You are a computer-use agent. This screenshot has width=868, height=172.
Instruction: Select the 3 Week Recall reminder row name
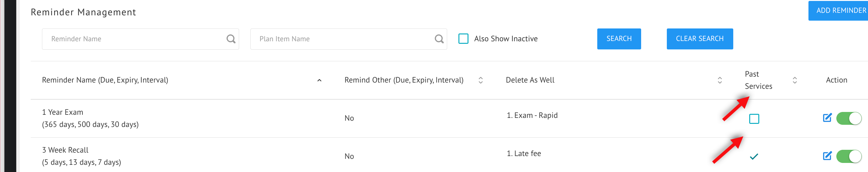pyautogui.click(x=65, y=150)
